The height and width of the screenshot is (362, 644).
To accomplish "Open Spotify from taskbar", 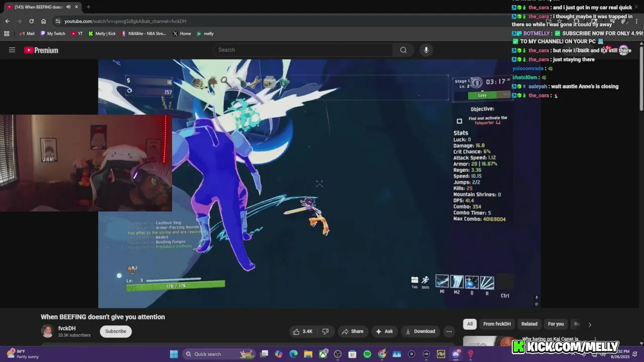I will [x=367, y=354].
